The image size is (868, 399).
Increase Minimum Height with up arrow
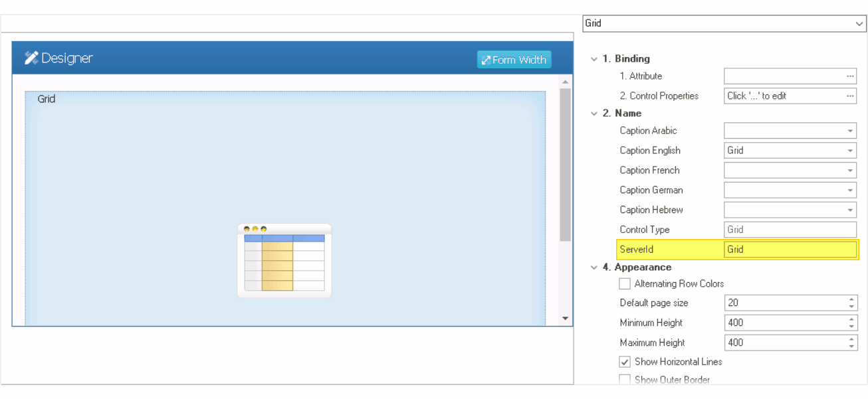coord(851,319)
